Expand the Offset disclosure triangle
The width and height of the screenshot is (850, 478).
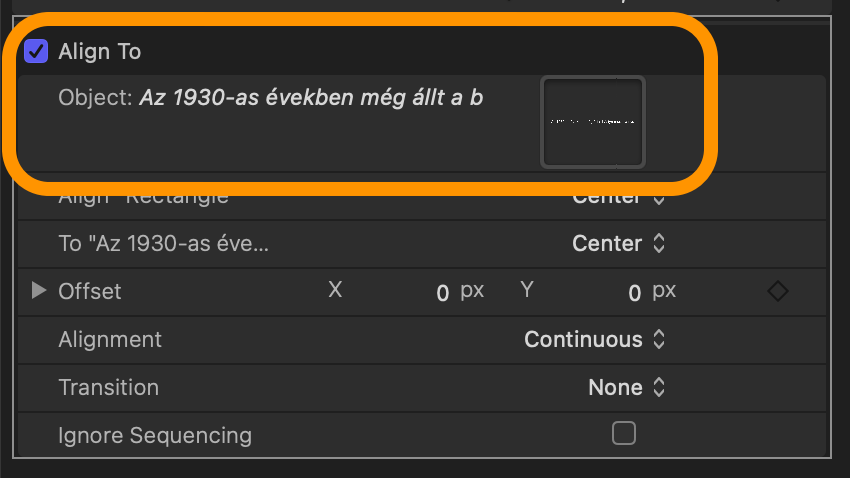[x=38, y=290]
